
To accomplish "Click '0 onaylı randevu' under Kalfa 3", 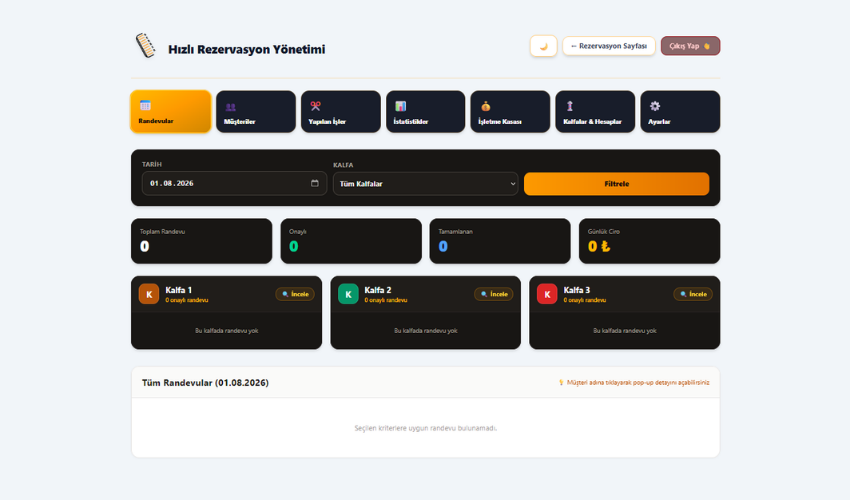I will click(584, 300).
